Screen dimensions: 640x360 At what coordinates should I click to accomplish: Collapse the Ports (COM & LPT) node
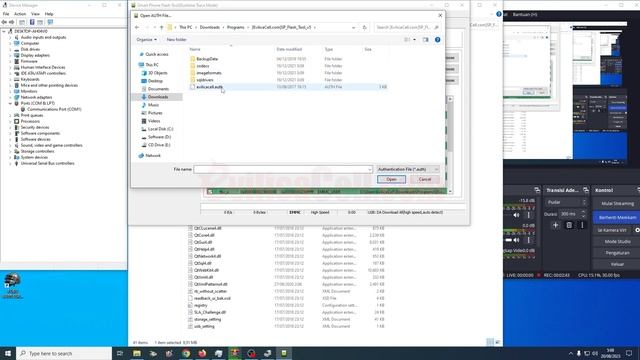pos(10,103)
